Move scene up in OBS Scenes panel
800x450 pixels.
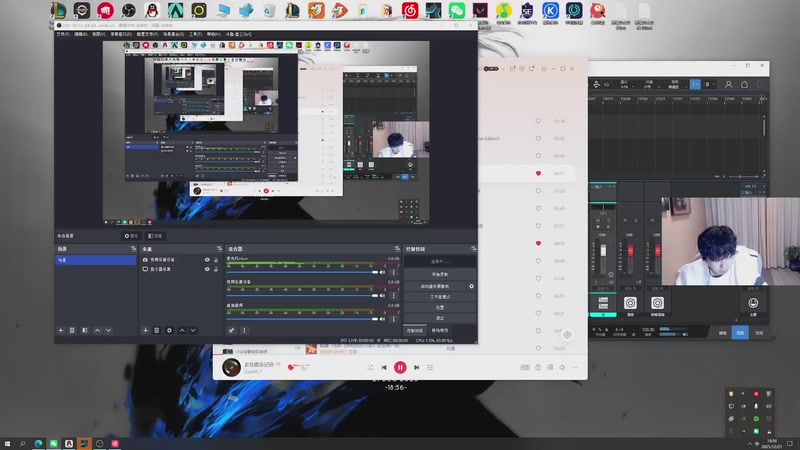(x=97, y=331)
